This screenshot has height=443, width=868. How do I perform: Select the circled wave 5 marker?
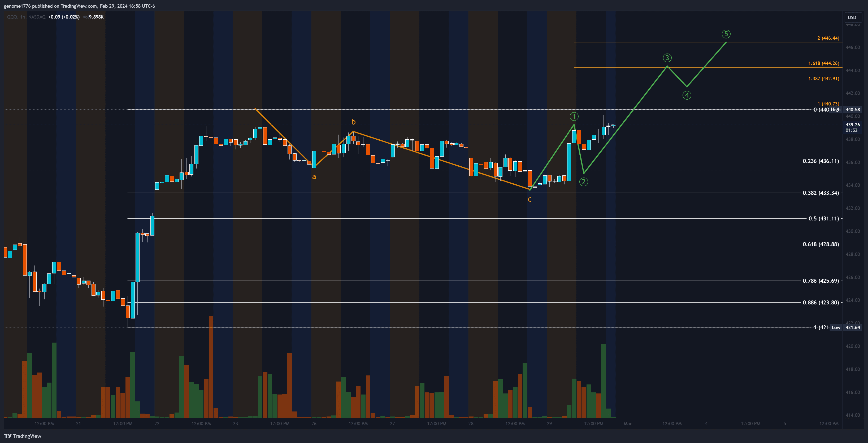coord(726,34)
